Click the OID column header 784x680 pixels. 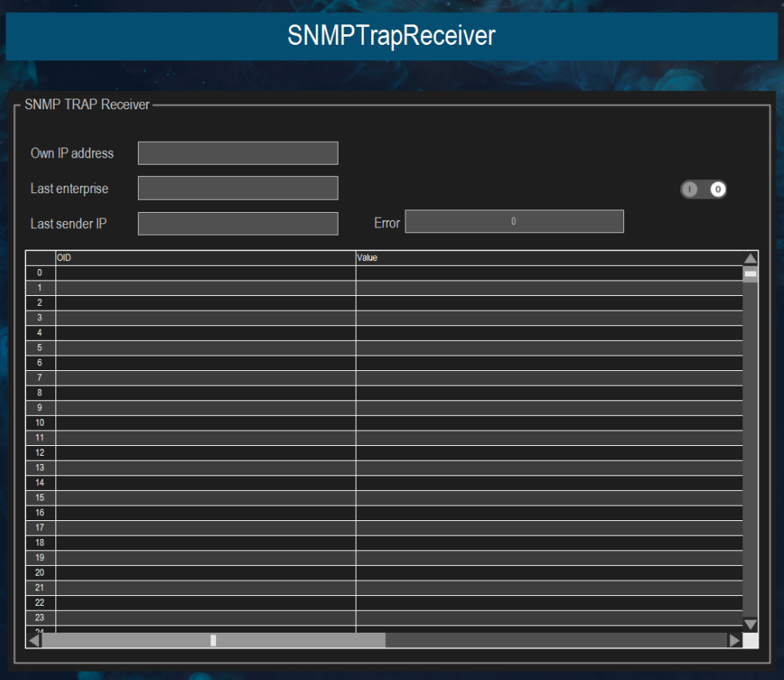204,257
